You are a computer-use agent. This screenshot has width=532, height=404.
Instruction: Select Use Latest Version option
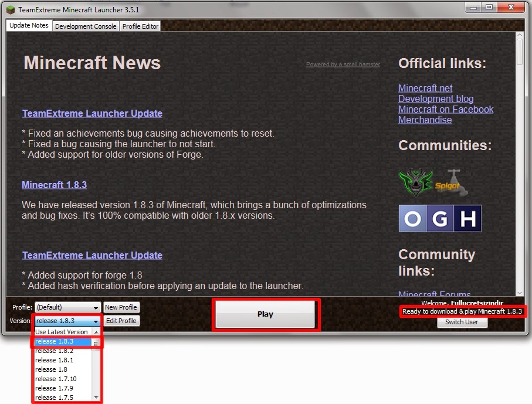tap(63, 332)
